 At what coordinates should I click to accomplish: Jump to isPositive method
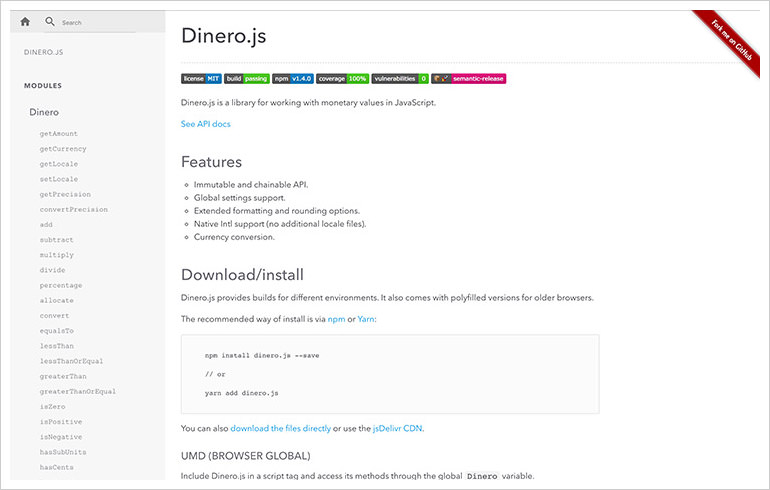pos(60,422)
